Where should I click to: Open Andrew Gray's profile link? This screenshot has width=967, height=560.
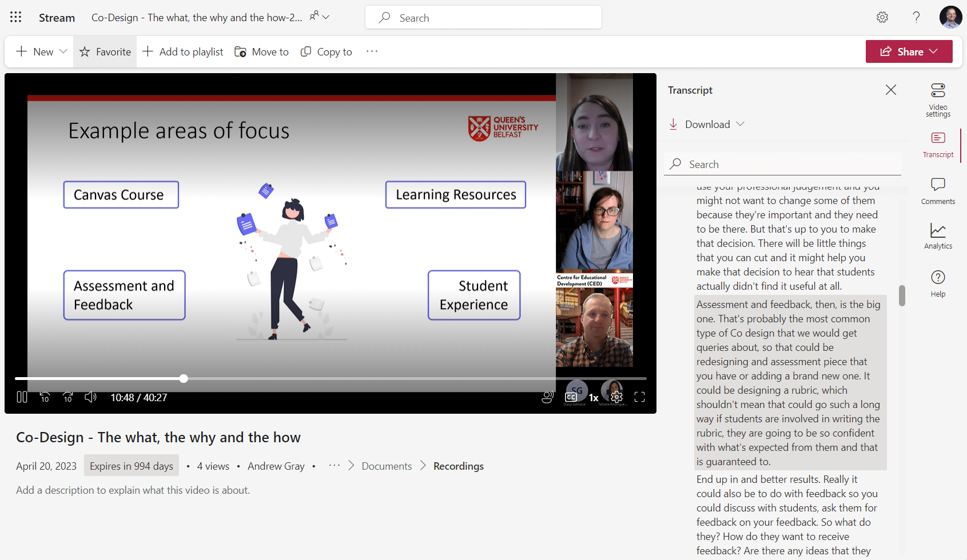point(276,466)
